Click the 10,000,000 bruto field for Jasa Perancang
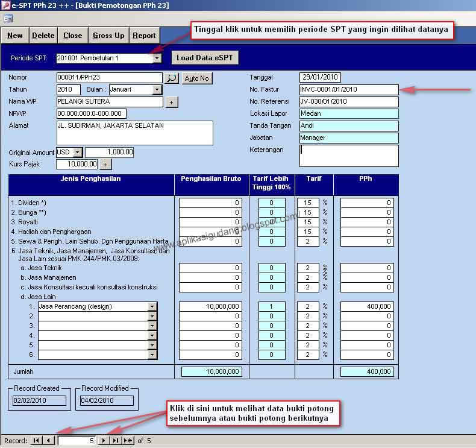This screenshot has height=448, width=476. [210, 306]
